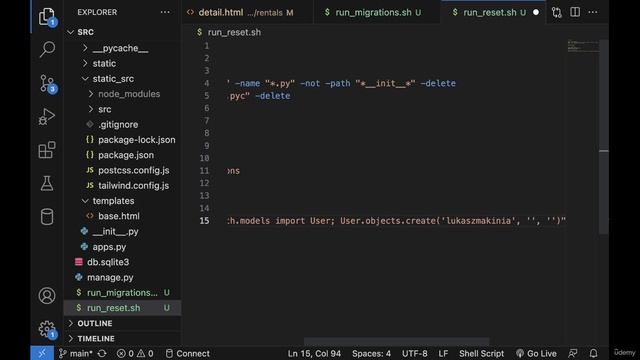The width and height of the screenshot is (640, 360).
Task: Change language mode Shell Script
Action: click(x=481, y=353)
